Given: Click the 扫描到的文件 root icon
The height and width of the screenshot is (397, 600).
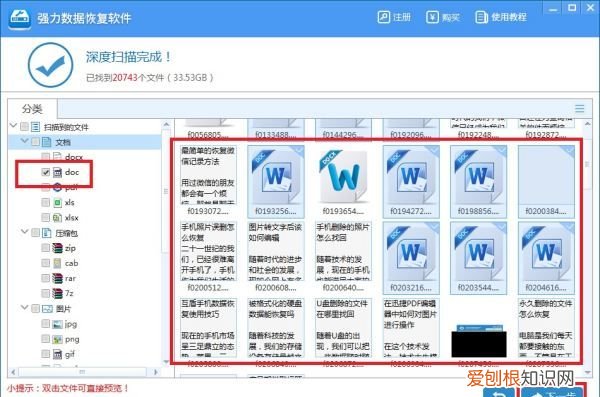Looking at the screenshot, I should click(36, 127).
